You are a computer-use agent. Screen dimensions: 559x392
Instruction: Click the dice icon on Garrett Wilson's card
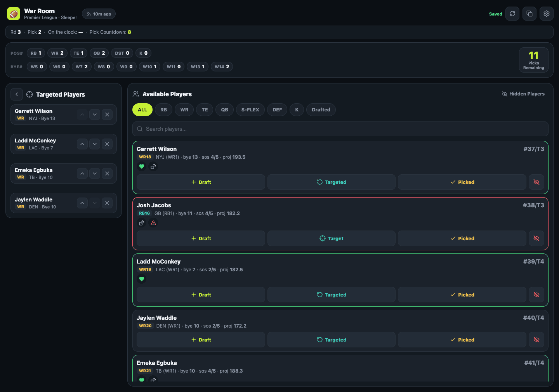153,167
